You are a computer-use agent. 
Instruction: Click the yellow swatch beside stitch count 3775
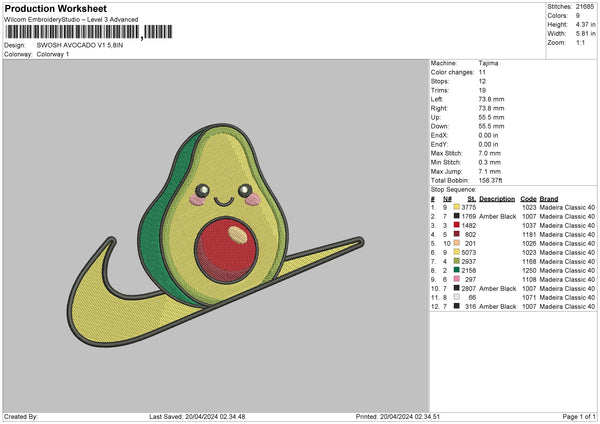[x=457, y=207]
